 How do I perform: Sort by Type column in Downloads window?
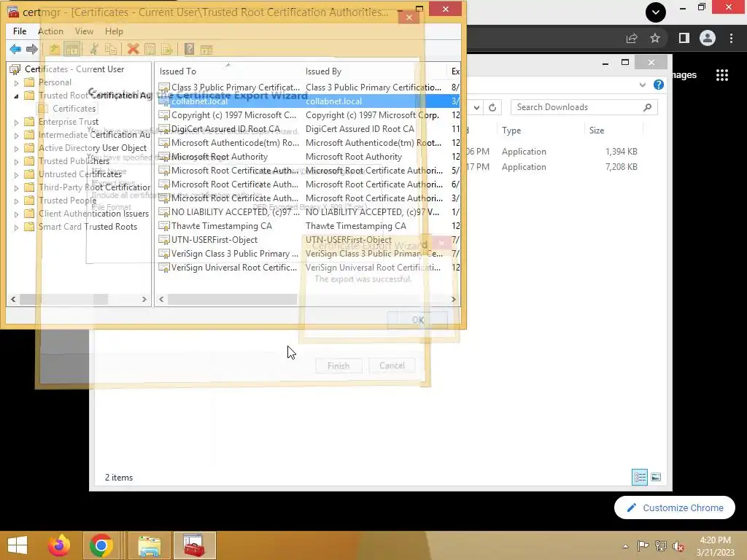(x=511, y=131)
